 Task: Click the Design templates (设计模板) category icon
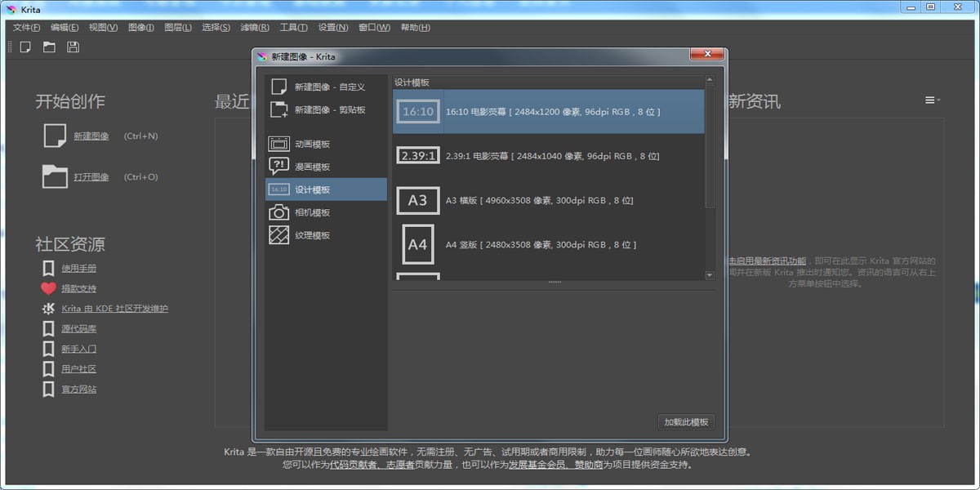278,189
